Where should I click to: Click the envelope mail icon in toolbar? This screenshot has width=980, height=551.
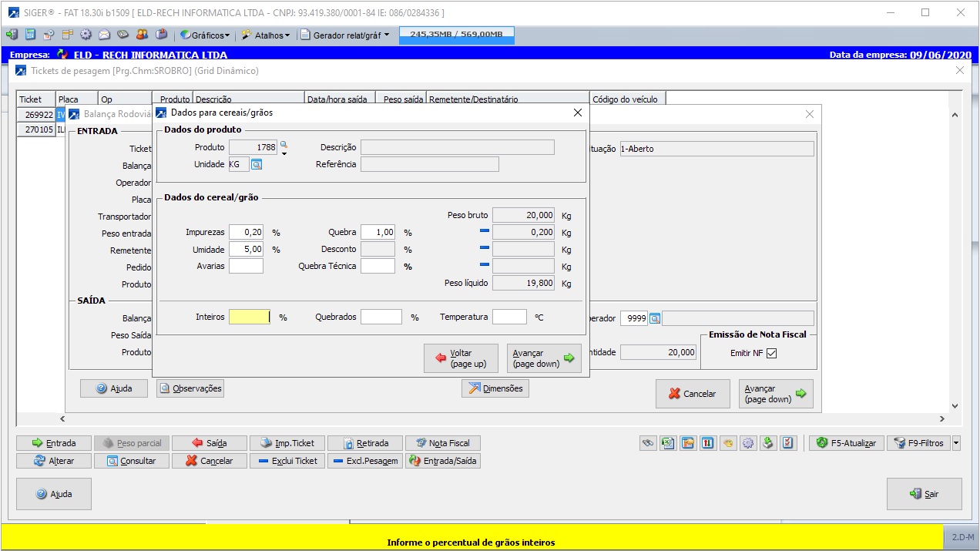click(104, 35)
